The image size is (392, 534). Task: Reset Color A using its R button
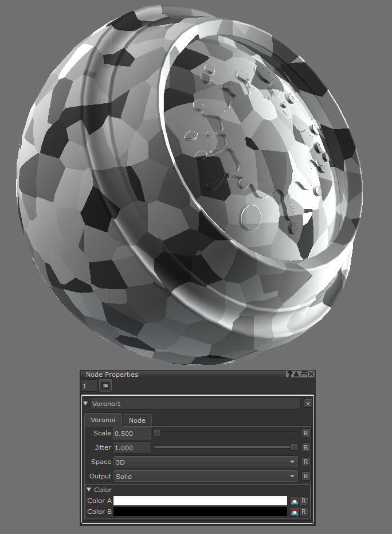click(304, 501)
